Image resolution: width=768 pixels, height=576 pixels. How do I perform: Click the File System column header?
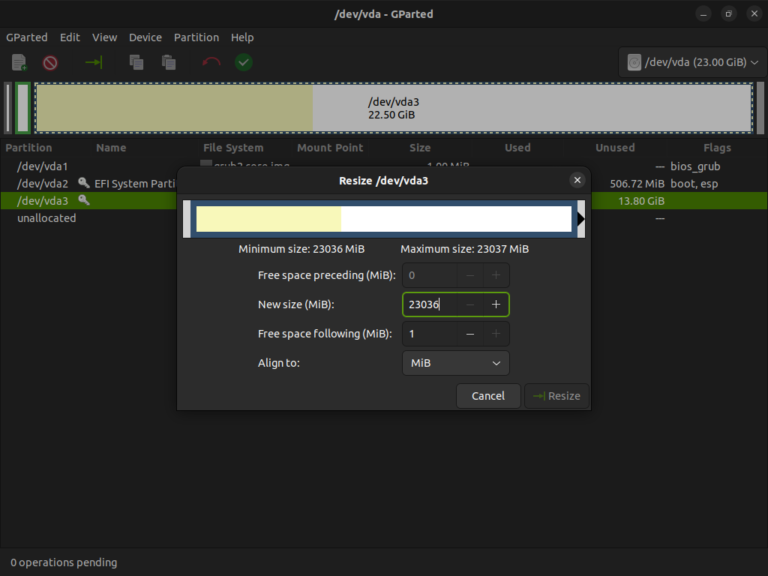coord(233,147)
